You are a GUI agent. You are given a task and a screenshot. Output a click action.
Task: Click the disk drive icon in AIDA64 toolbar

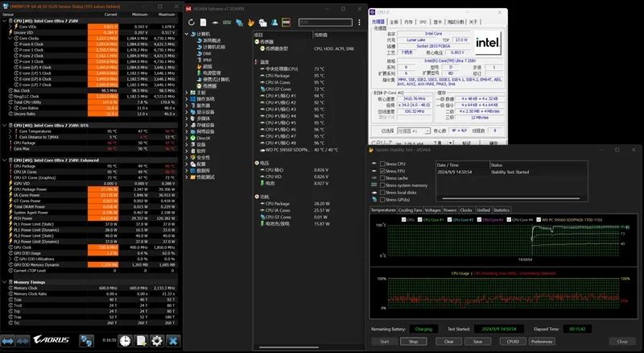(215, 23)
